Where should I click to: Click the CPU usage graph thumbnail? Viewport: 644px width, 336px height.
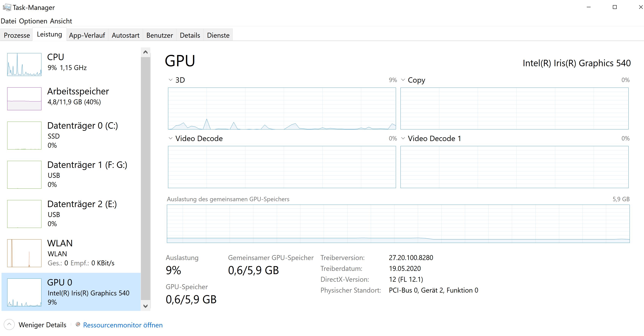(24, 64)
